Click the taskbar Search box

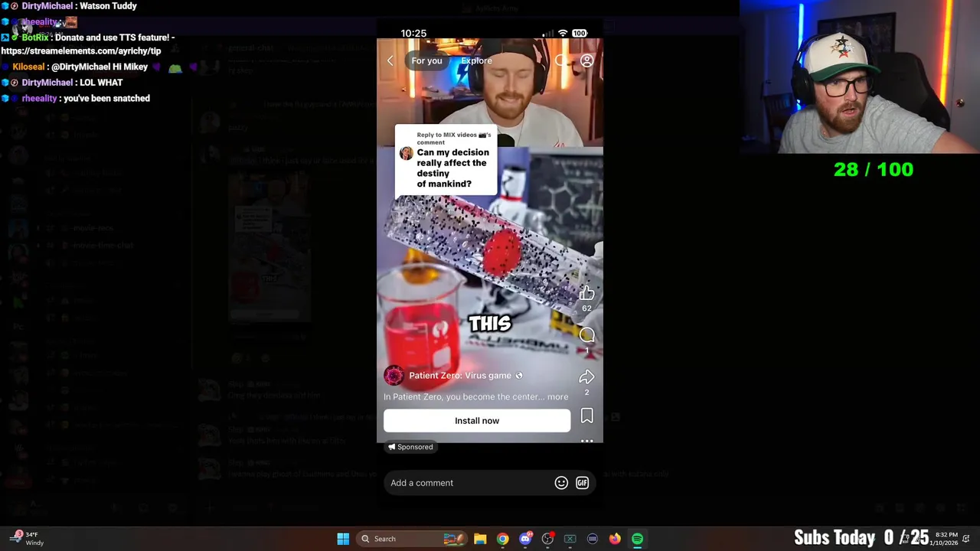coord(413,539)
